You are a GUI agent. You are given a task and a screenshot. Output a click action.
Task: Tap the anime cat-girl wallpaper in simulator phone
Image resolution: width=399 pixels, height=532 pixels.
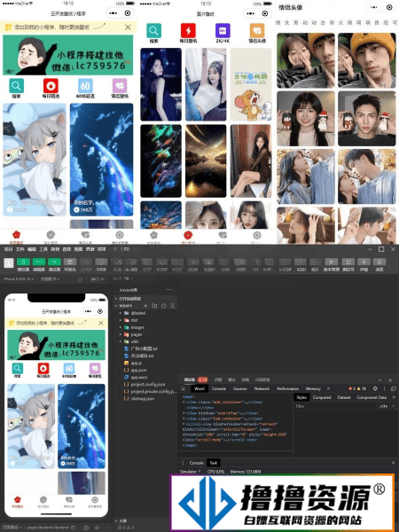31,426
